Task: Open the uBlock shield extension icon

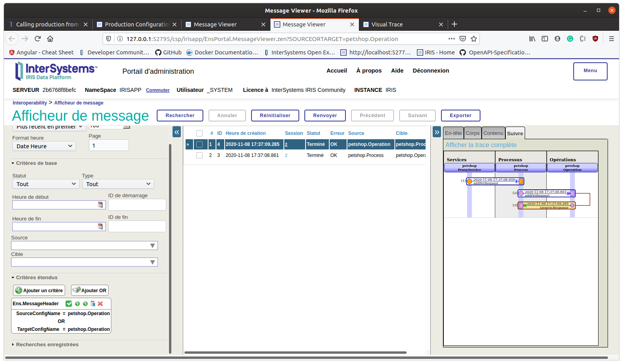Action: click(x=595, y=39)
